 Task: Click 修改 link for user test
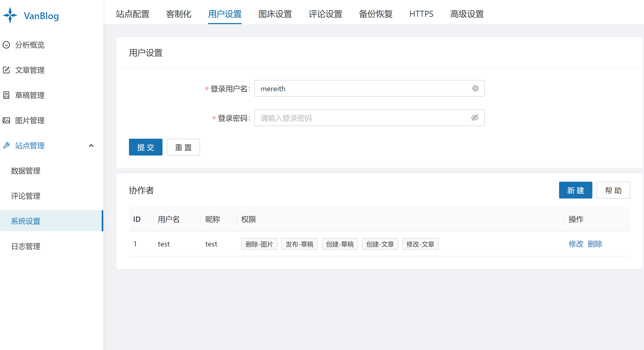pos(576,244)
